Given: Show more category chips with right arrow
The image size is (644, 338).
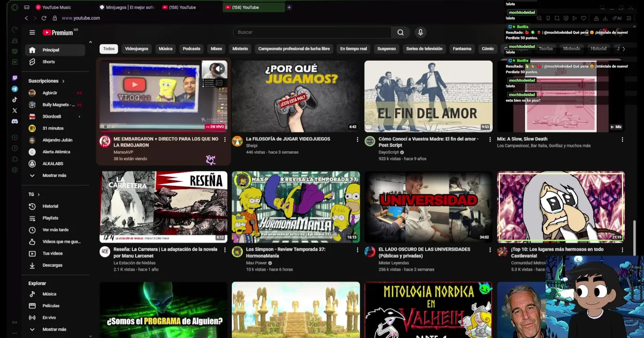Looking at the screenshot, I should (x=623, y=49).
